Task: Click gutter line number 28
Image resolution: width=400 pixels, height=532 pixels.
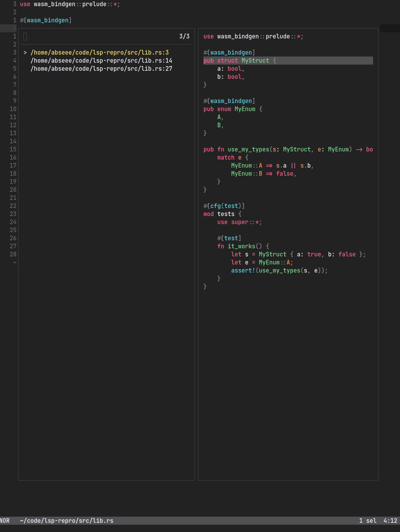Action: [x=13, y=254]
